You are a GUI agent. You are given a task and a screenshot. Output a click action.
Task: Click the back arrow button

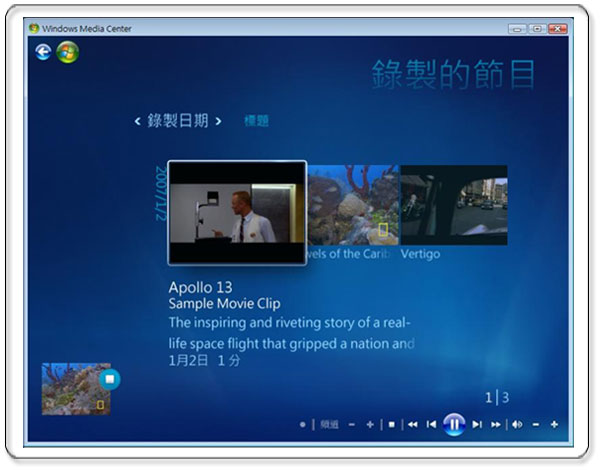coord(43,52)
